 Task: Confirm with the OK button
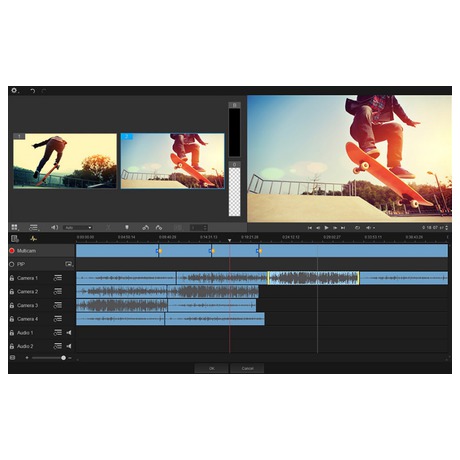pos(212,368)
